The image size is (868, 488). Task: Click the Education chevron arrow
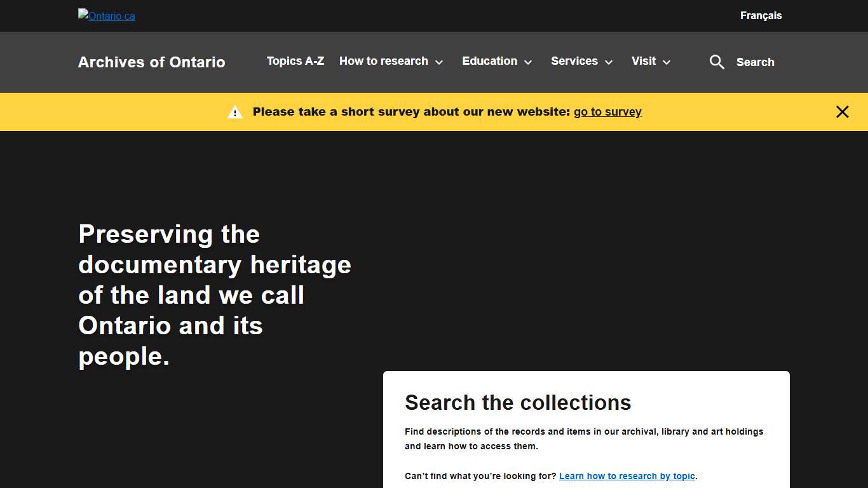coord(527,62)
